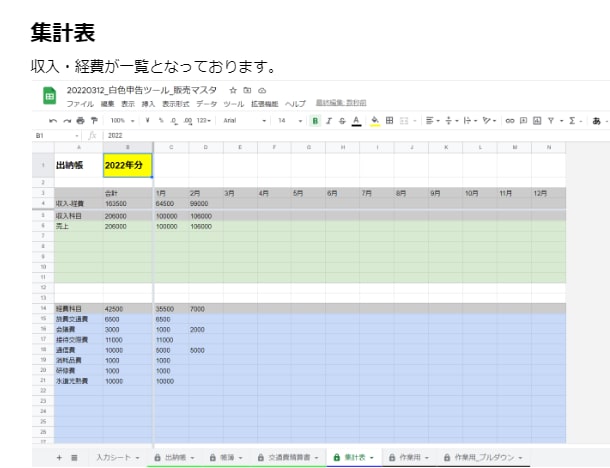Add a new sheet
This screenshot has width=610, height=468.
[x=59, y=457]
